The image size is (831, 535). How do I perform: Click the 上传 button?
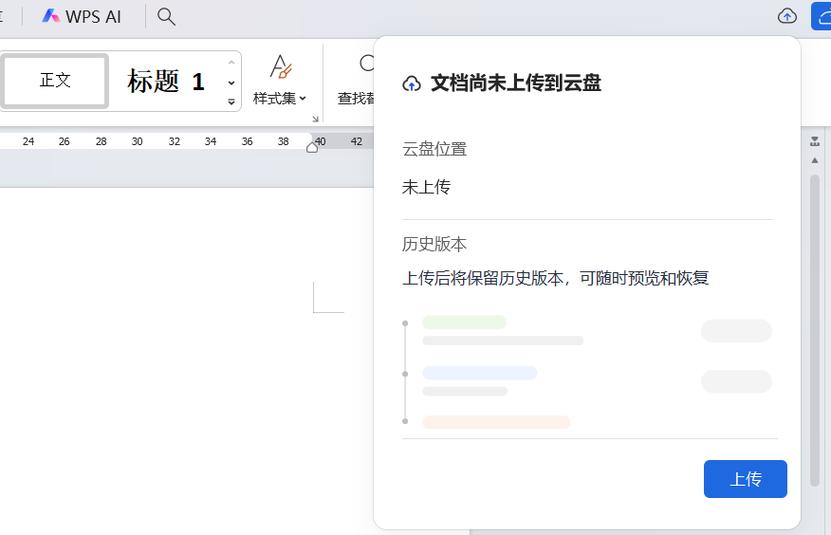coord(745,479)
